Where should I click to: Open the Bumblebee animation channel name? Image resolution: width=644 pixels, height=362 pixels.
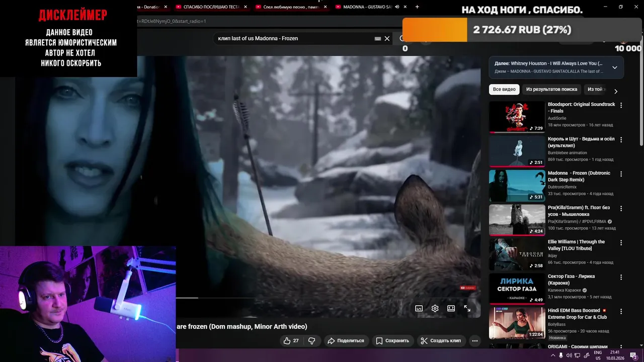(567, 153)
